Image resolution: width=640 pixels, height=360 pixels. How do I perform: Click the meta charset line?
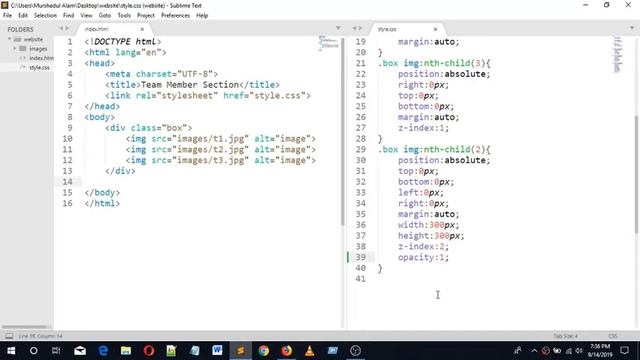coord(162,74)
